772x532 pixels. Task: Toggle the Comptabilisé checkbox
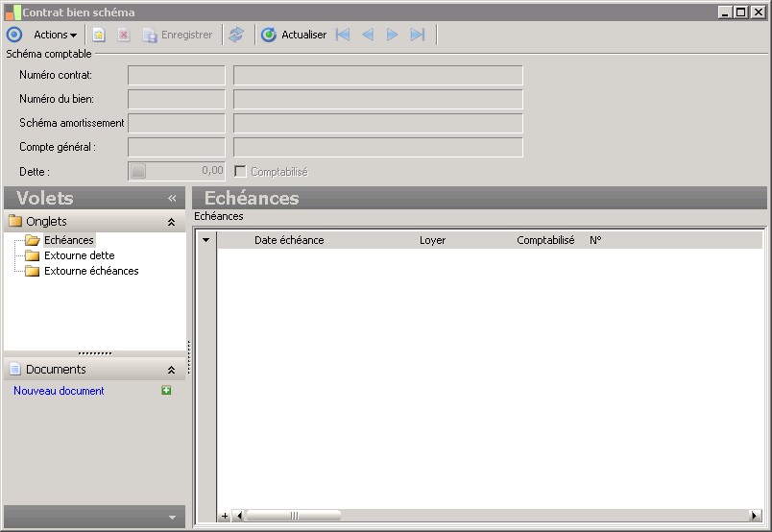241,172
